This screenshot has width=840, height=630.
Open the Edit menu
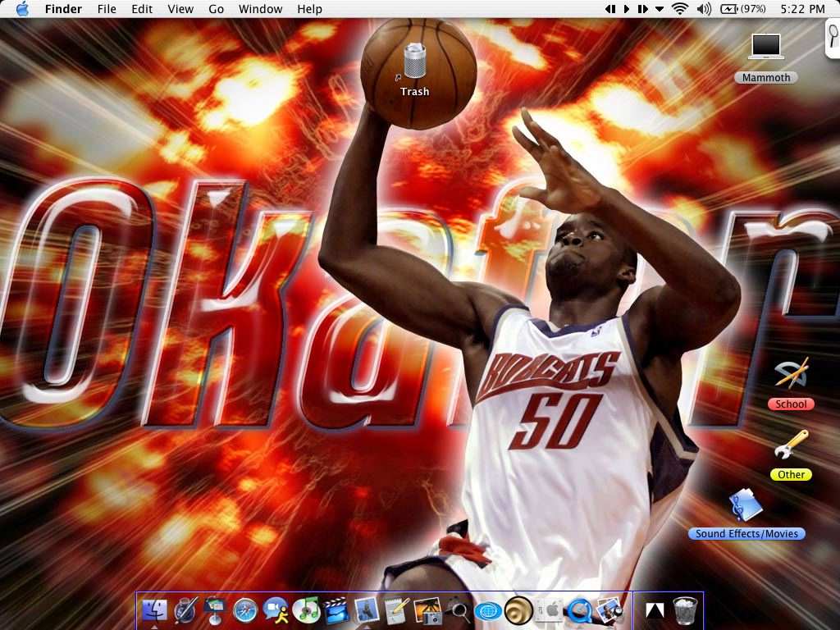[142, 9]
